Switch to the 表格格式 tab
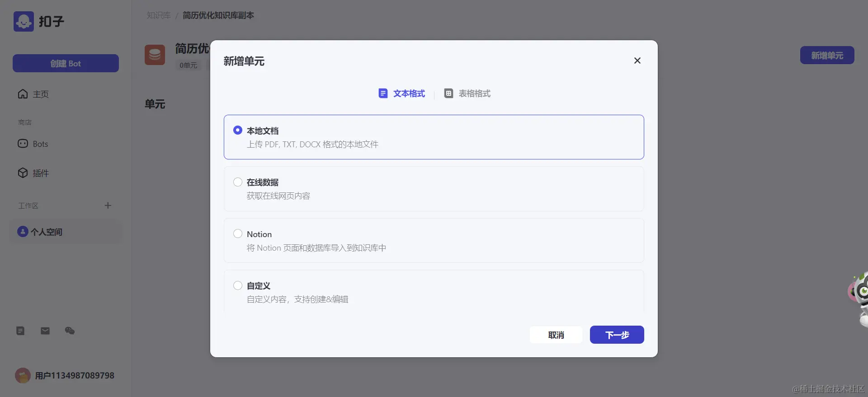The image size is (868, 397). tap(467, 93)
